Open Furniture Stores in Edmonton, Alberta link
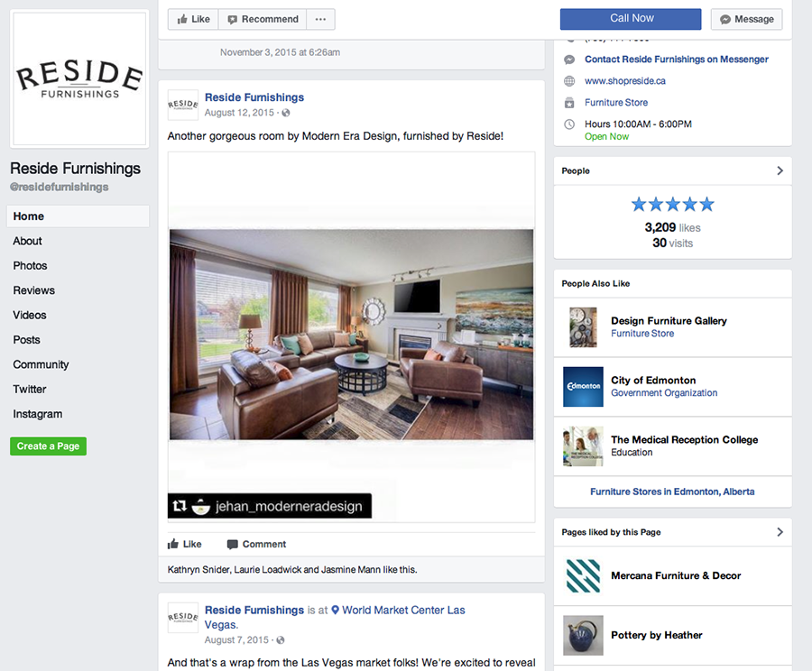 coord(672,492)
